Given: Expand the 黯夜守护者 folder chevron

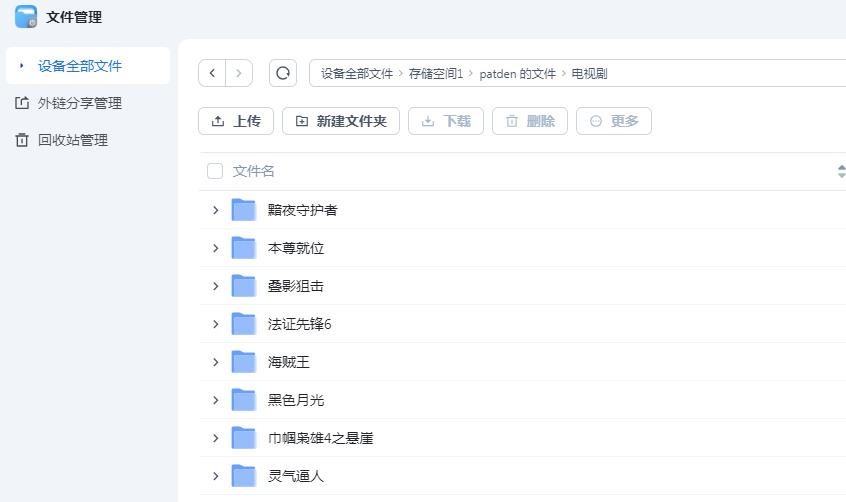Looking at the screenshot, I should pos(215,210).
